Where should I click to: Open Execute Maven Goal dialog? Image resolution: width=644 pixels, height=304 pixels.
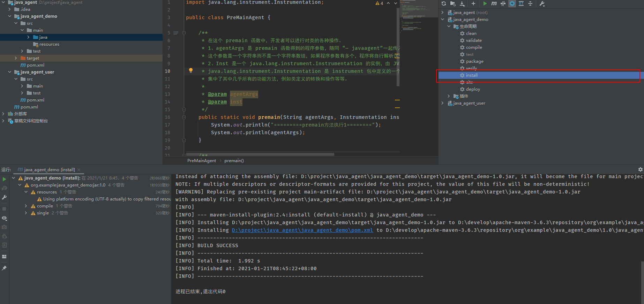point(494,3)
